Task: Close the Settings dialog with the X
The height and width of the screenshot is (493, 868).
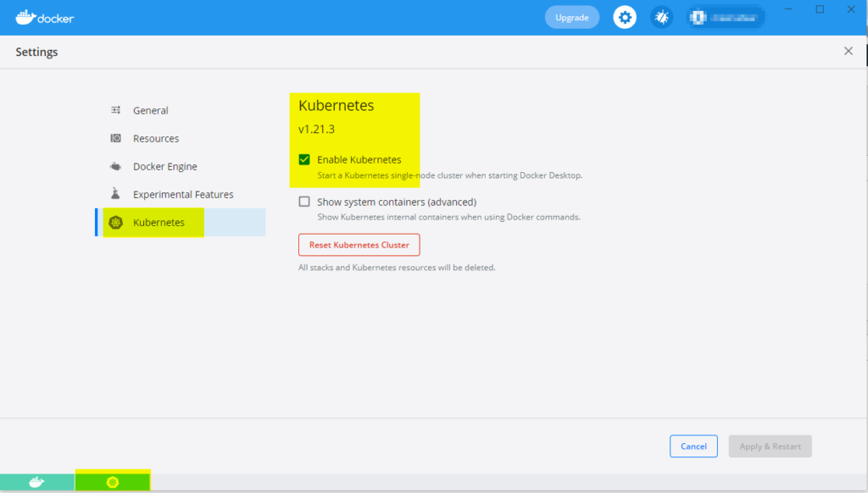Action: point(848,51)
